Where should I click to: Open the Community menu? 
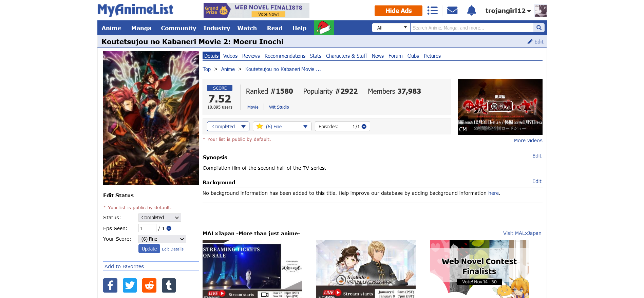[178, 28]
